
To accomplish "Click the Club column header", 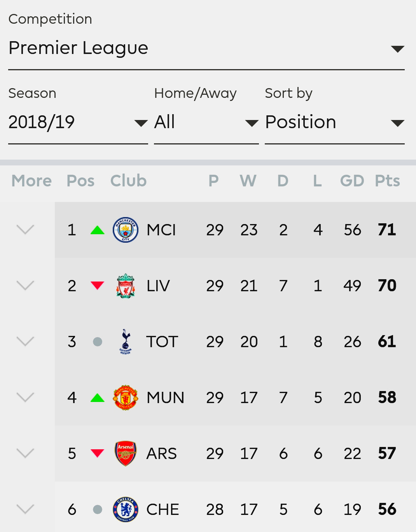I will [x=128, y=181].
